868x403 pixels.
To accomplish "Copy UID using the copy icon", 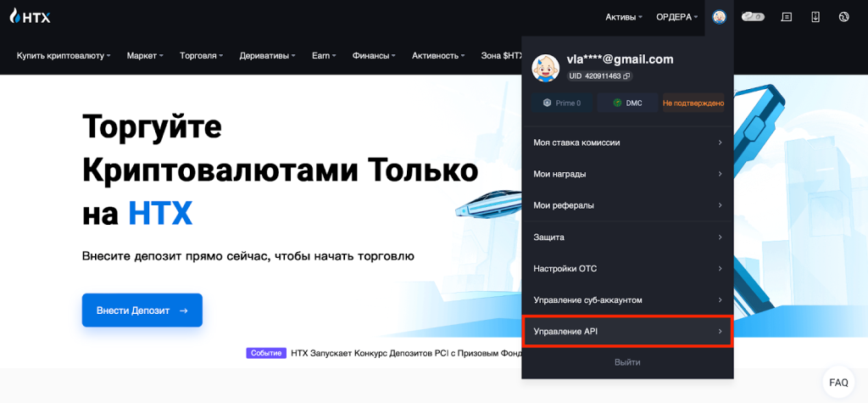I will click(x=626, y=76).
